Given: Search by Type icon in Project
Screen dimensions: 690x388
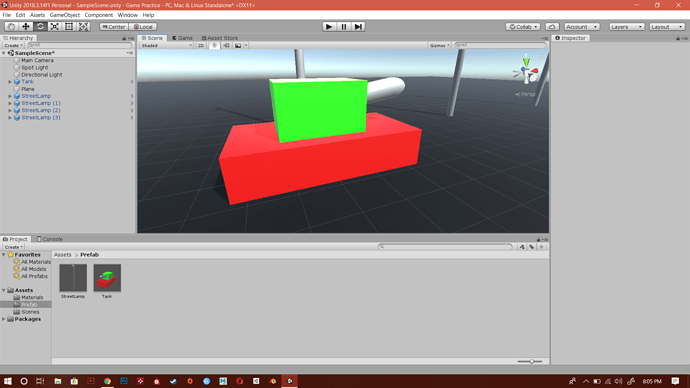Looking at the screenshot, I should 522,247.
